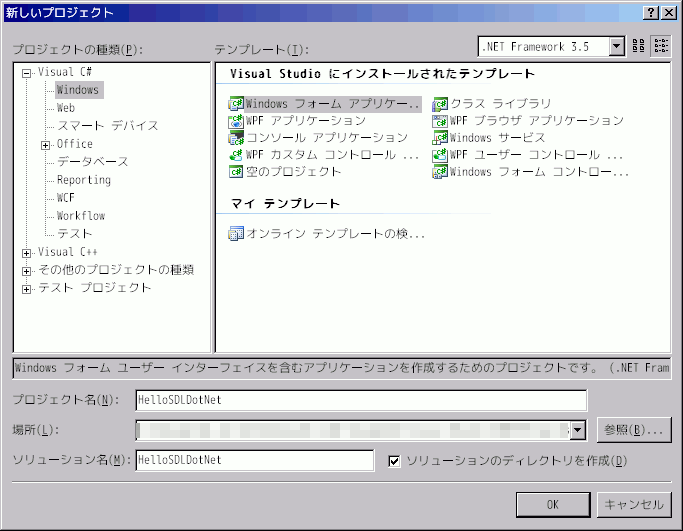Select Web project type

[66, 108]
